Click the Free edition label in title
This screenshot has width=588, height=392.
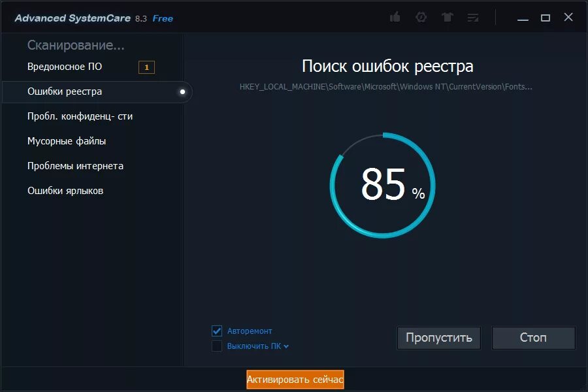163,18
